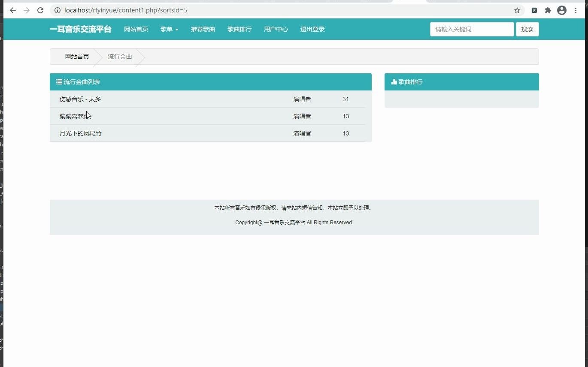This screenshot has width=588, height=367.
Task: Click the 本站所有音乐如有侵犯版权 footer notice
Action: click(294, 208)
